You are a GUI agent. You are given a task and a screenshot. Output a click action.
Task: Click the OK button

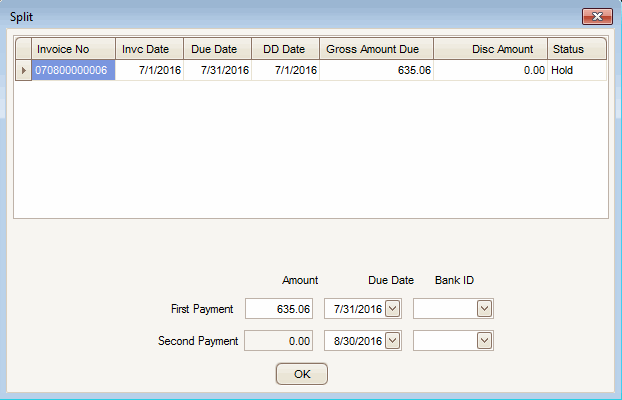pos(301,374)
